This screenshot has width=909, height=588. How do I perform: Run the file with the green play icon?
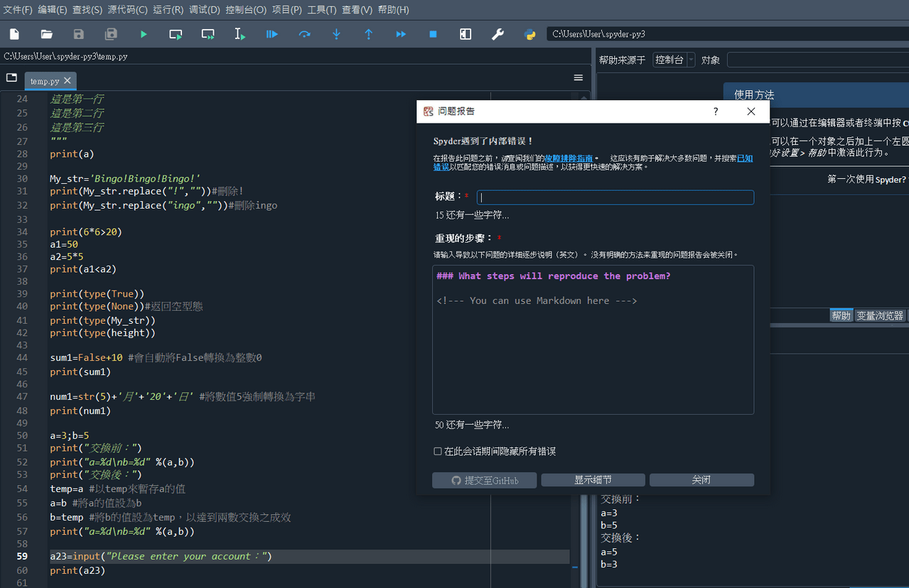(144, 34)
